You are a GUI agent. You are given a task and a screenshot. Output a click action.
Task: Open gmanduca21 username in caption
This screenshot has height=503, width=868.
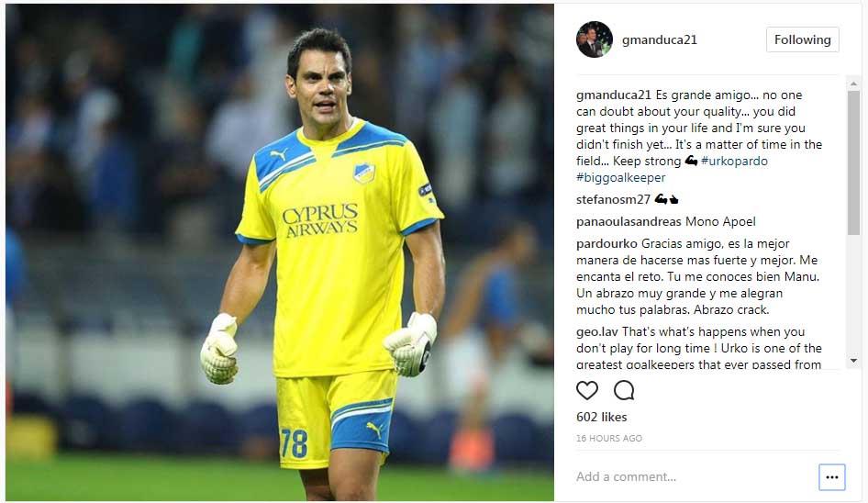click(613, 95)
